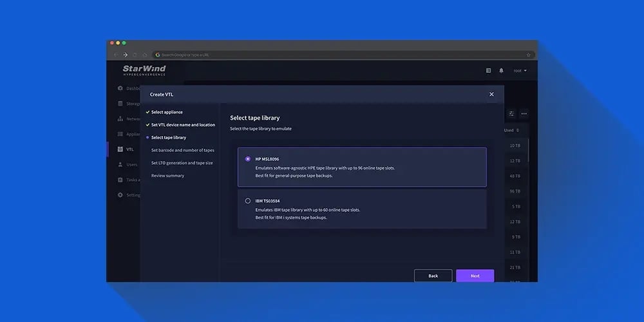The width and height of the screenshot is (644, 322).
Task: Click the 48 TB used value
Action: tap(515, 176)
